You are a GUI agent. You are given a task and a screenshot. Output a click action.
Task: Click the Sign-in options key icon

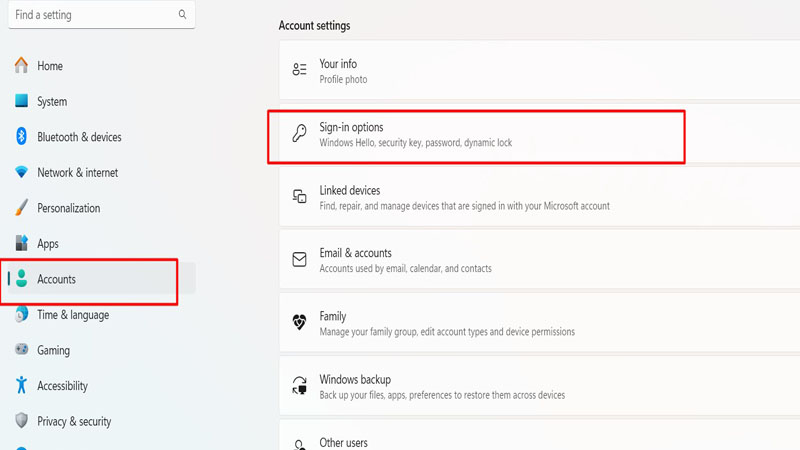(x=299, y=133)
